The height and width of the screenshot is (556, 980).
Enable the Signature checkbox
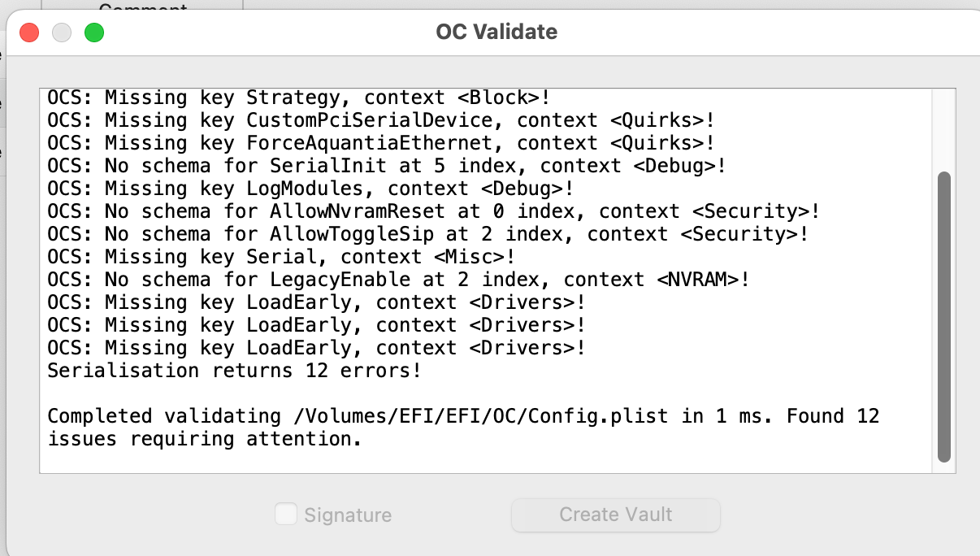coord(285,515)
